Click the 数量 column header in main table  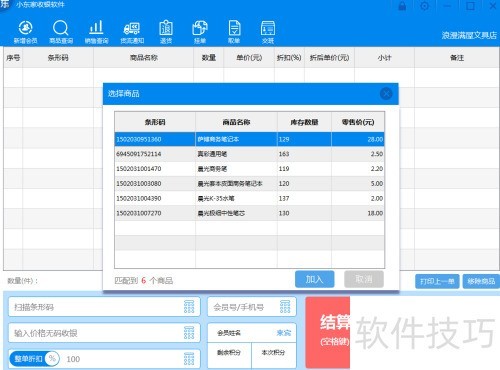click(x=209, y=58)
